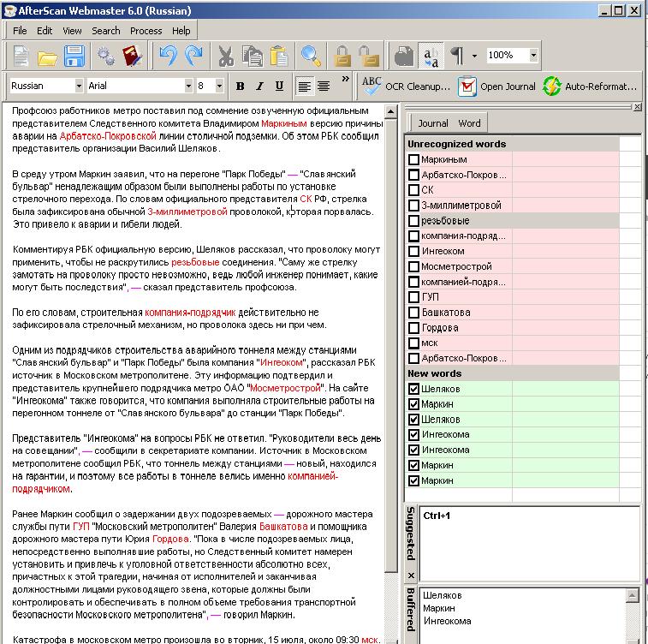The width and height of the screenshot is (648, 644).
Task: Open a file using the folder icon
Action: pos(47,57)
